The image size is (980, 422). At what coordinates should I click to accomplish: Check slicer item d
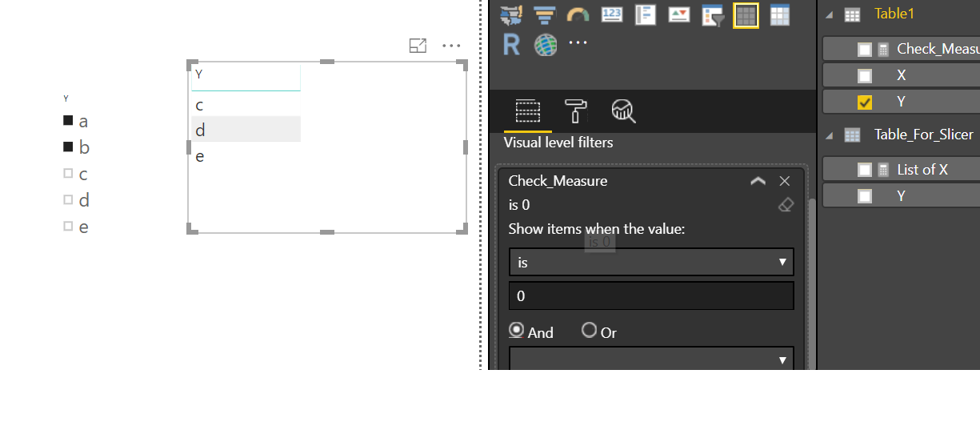click(68, 200)
